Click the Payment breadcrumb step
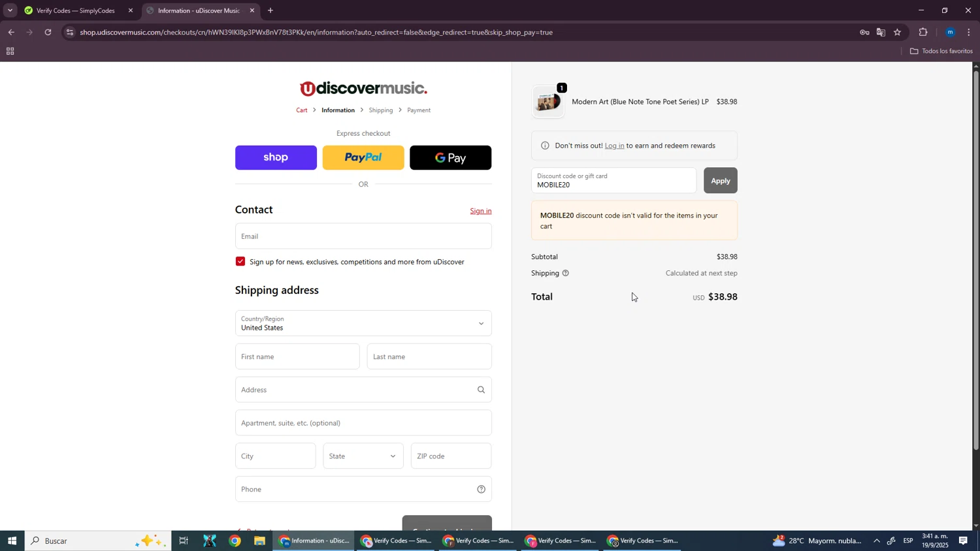 coord(419,110)
